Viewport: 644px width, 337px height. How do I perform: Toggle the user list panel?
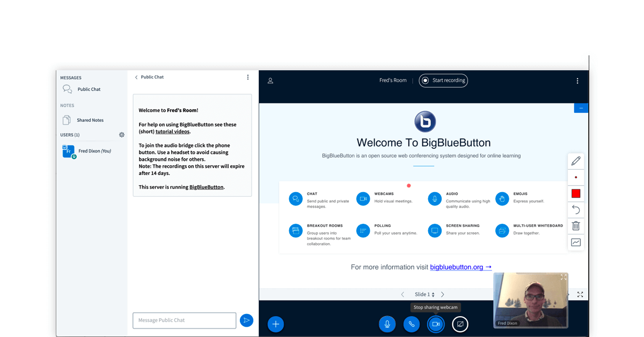[x=270, y=81]
